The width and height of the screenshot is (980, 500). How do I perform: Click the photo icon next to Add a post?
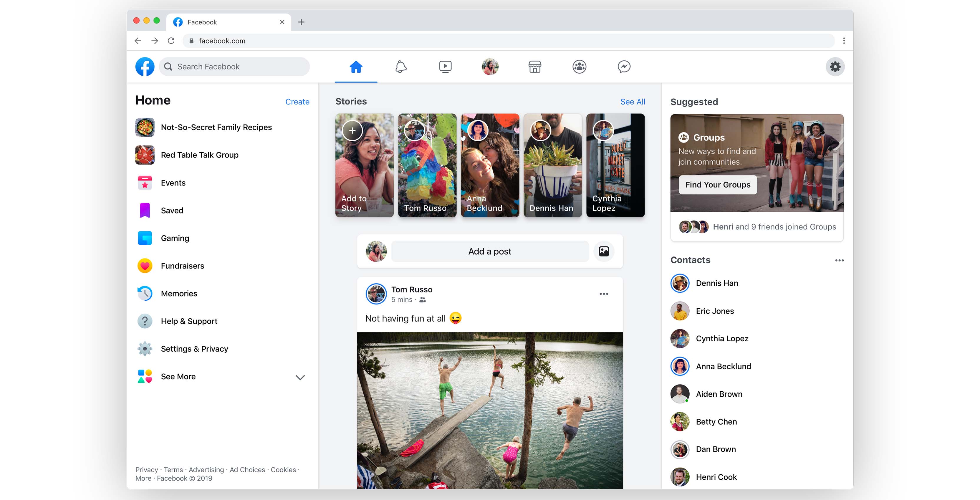604,251
